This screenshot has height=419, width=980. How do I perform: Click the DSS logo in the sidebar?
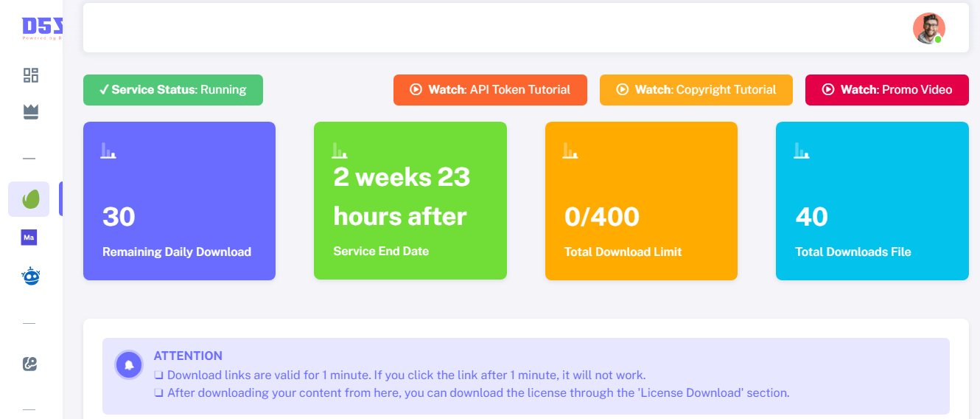click(42, 28)
